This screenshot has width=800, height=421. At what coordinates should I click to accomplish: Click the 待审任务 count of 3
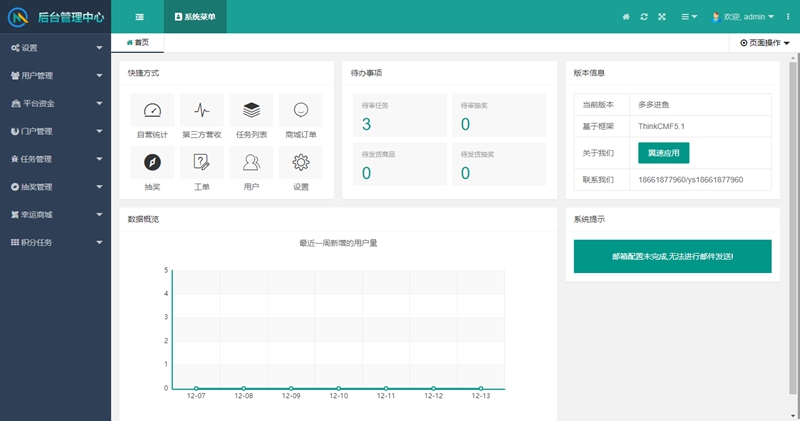point(366,124)
